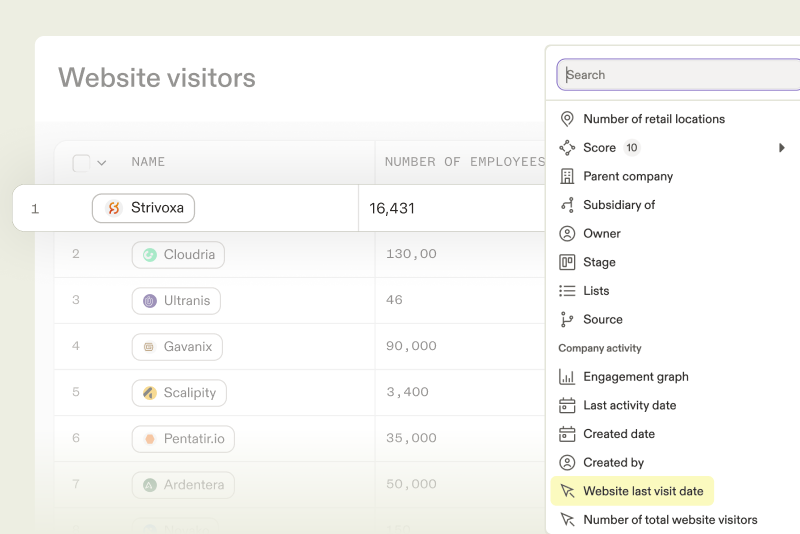Click the Cloudria green logo icon
The image size is (800, 534).
coord(149,255)
